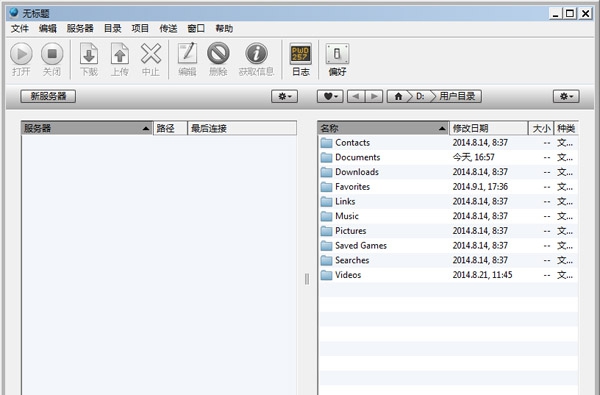Click date 2014.9.1, 17:36 of Favorites
The width and height of the screenshot is (600, 395).
tap(480, 187)
